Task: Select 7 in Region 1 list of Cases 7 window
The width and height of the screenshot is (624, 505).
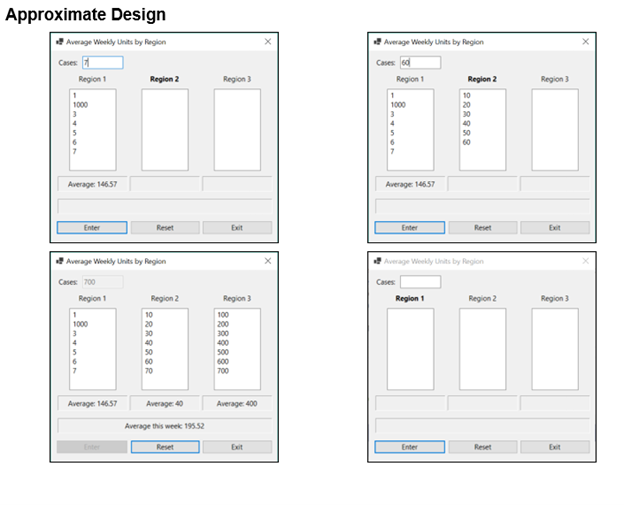Action: (74, 152)
